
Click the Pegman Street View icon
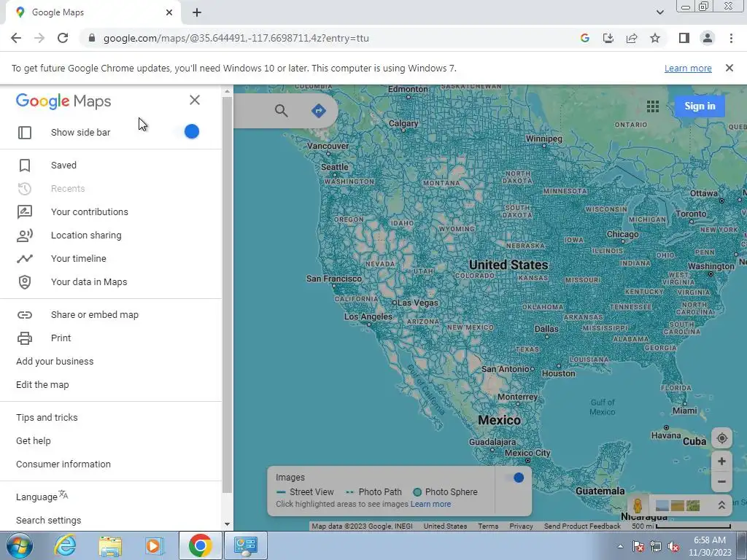point(638,506)
